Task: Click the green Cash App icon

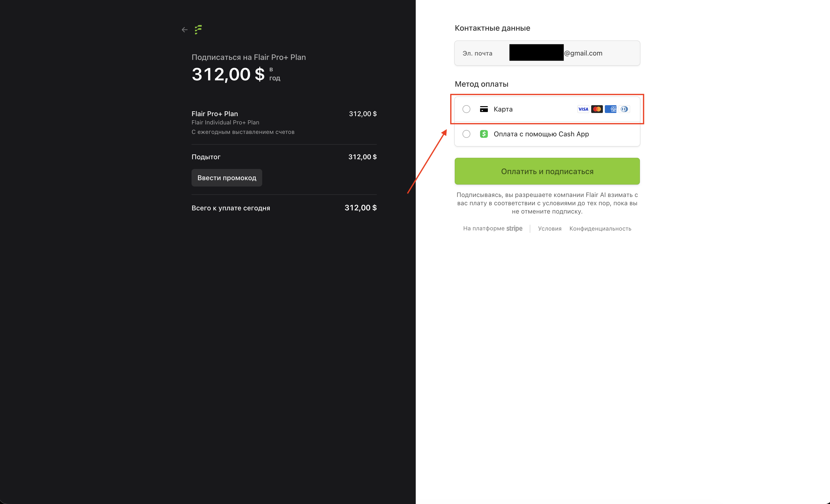Action: click(484, 134)
